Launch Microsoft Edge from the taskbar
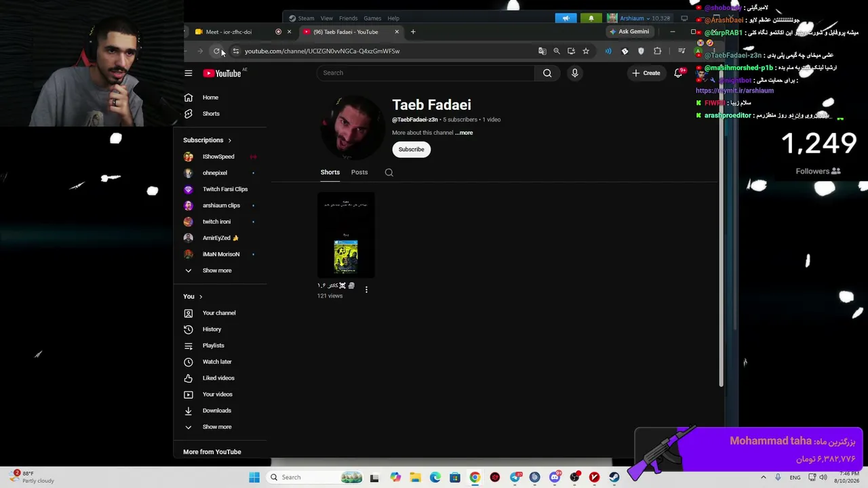This screenshot has width=868, height=488. point(435,477)
